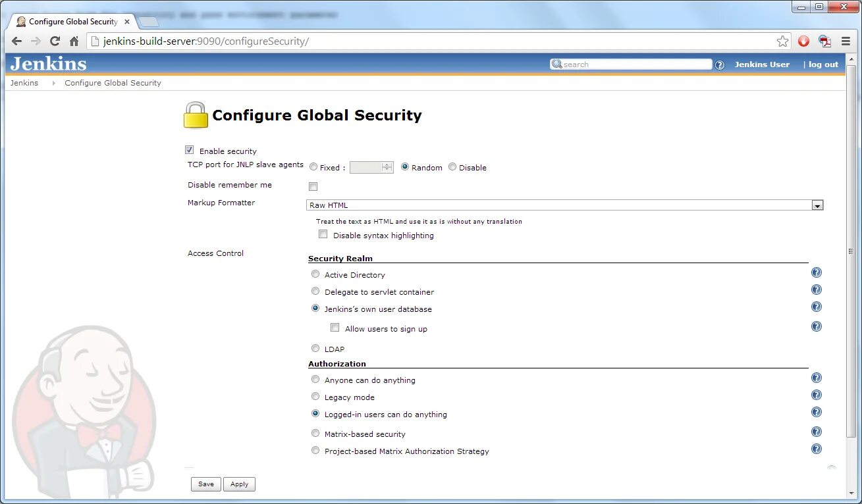Click the search help question mark icon
The height and width of the screenshot is (504, 862).
(x=720, y=65)
